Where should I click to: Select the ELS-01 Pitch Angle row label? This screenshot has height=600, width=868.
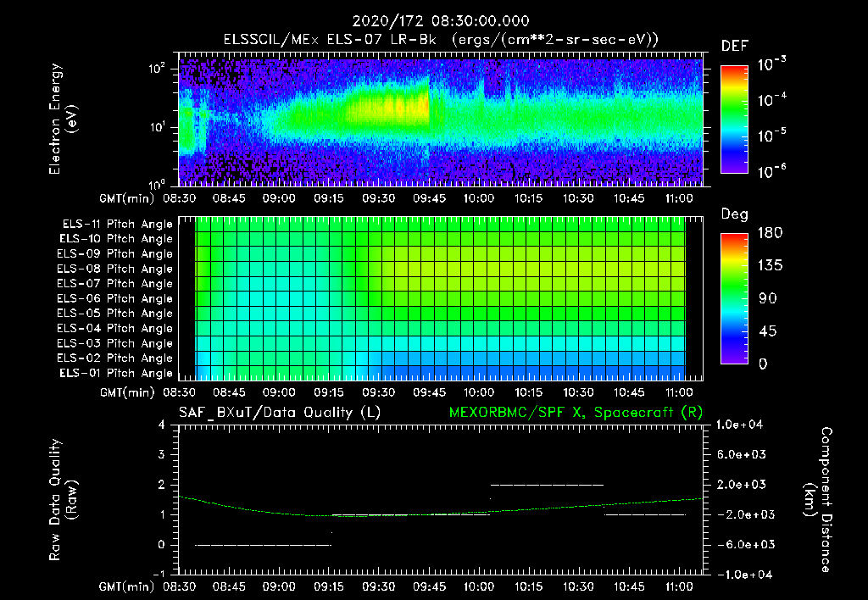tap(115, 374)
